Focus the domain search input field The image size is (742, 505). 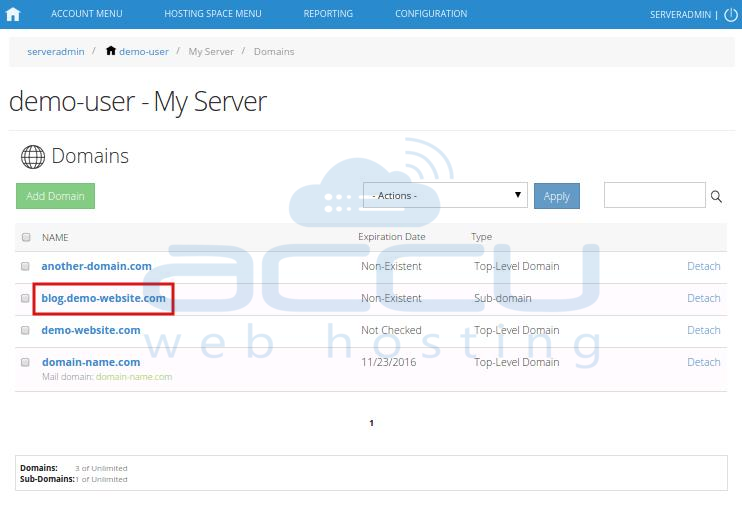654,195
